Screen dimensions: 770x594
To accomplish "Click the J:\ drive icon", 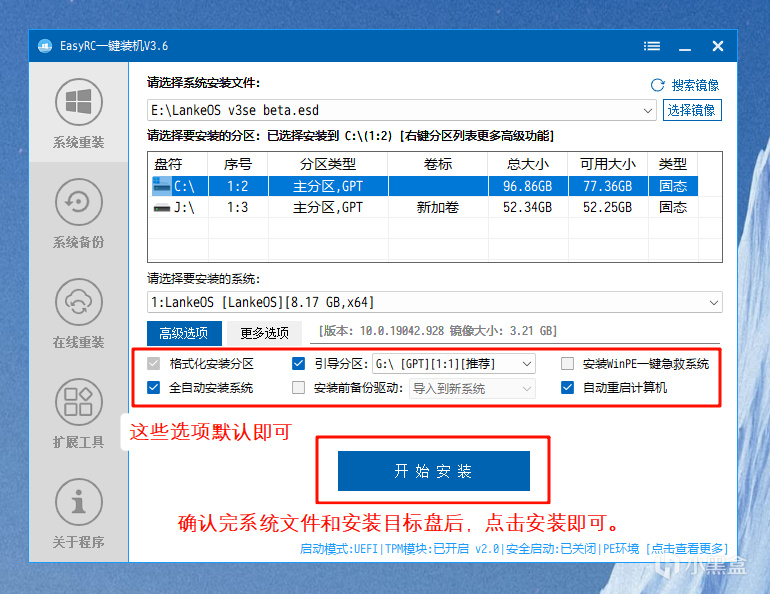I will pyautogui.click(x=162, y=208).
